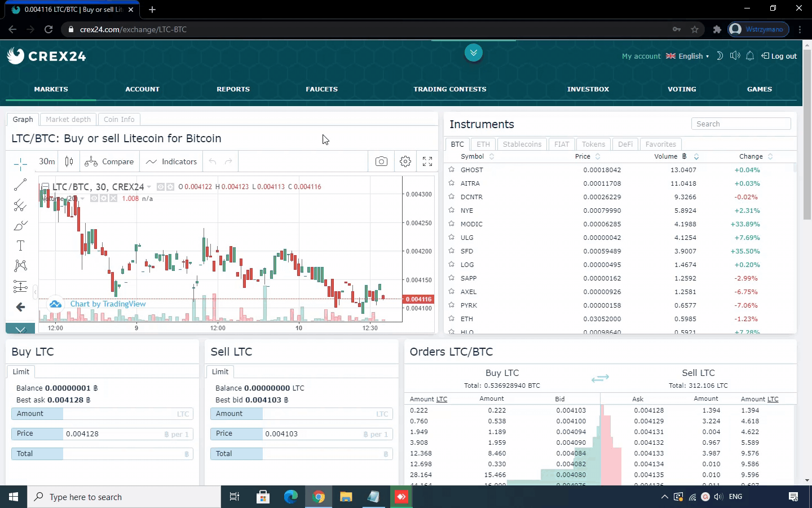Sort instruments by Change
The image size is (812, 508).
click(756, 156)
